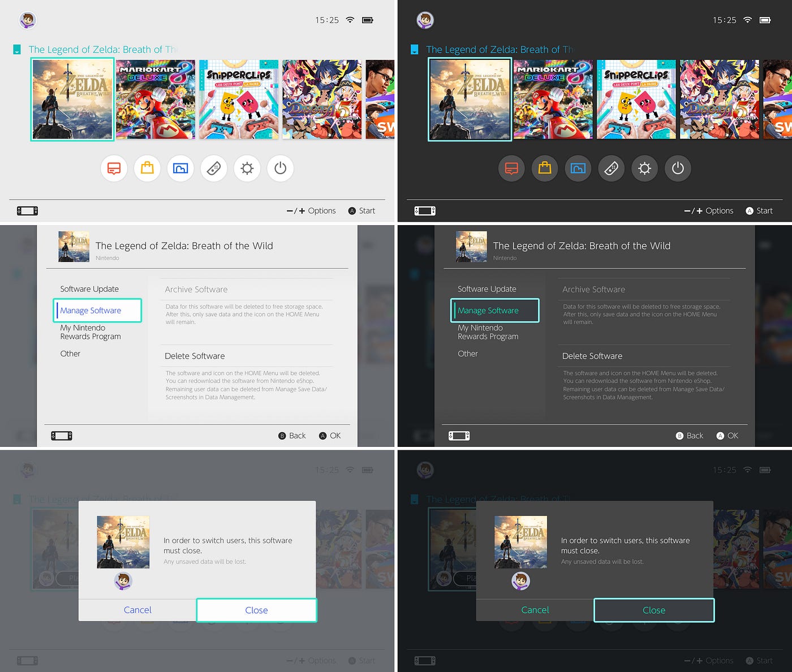This screenshot has width=792, height=672.
Task: Click game card icon beside light Zelda title
Action: [17, 50]
